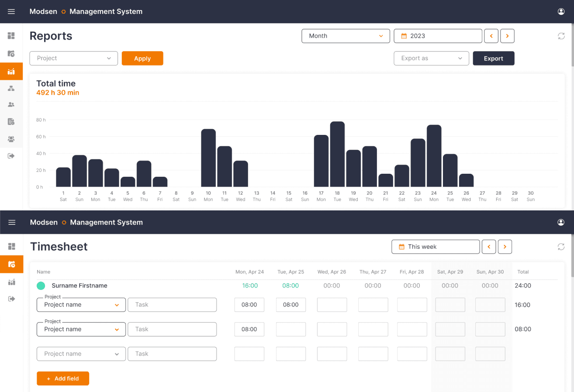574x392 pixels.
Task: Refresh the Timesheet data
Action: [x=561, y=247]
